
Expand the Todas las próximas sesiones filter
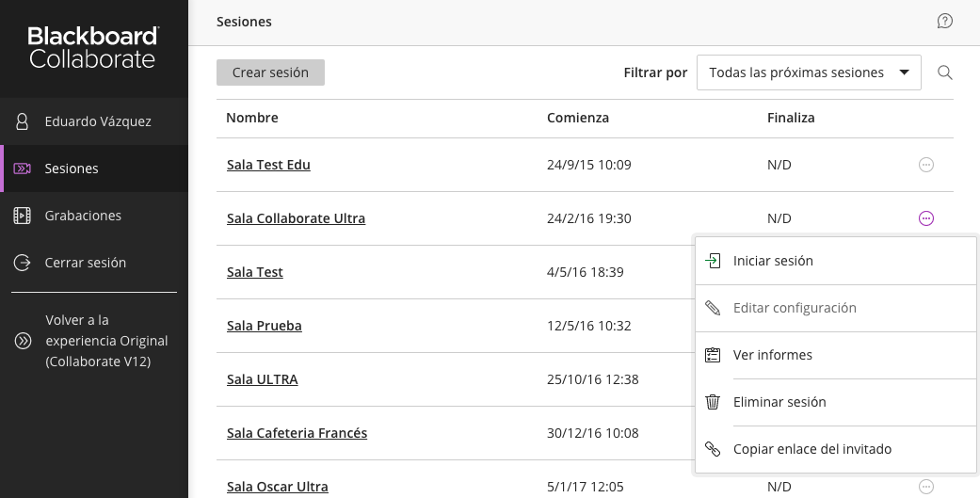[809, 72]
